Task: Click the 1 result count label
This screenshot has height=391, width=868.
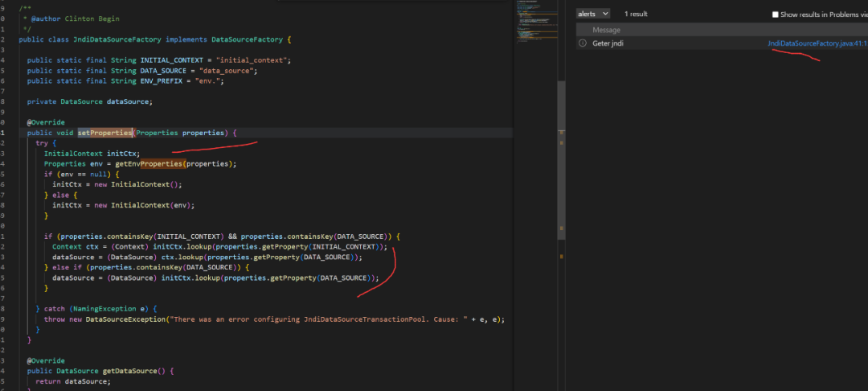Action: pyautogui.click(x=636, y=14)
